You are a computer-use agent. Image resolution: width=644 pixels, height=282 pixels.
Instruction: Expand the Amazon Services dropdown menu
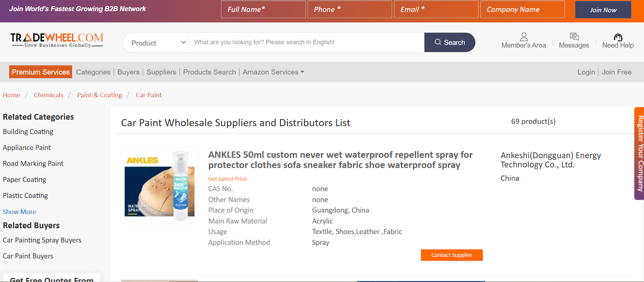[x=273, y=72]
